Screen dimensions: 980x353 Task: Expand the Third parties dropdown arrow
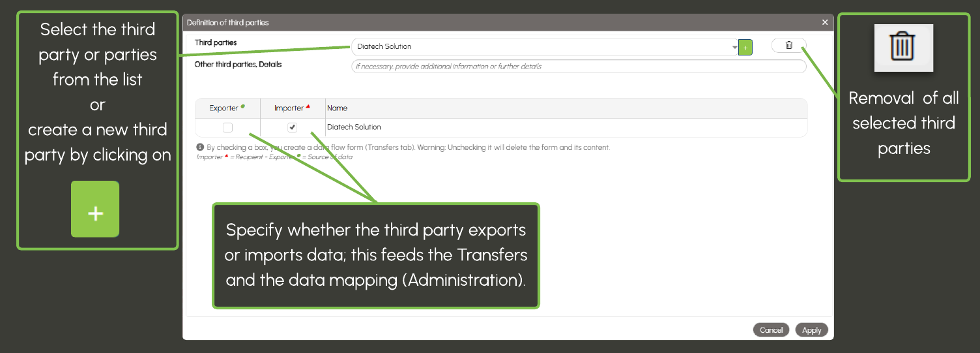[x=734, y=47]
